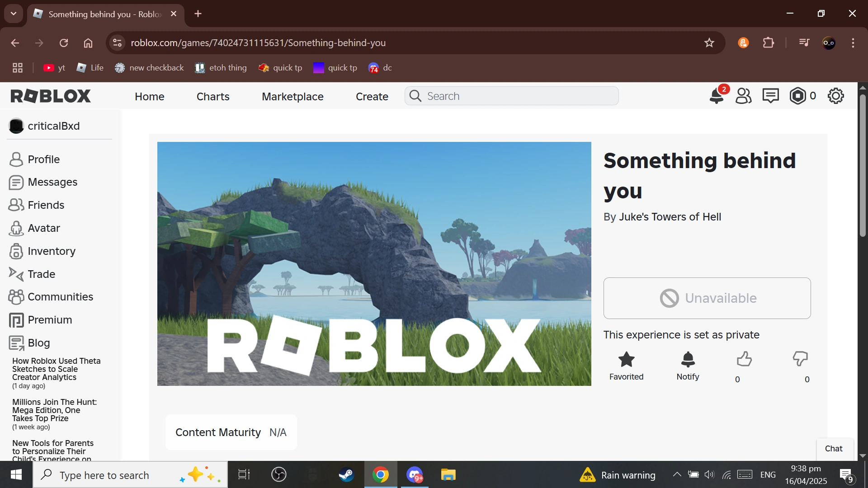The image size is (868, 488).
Task: Expand the Chrome tab search dropdown
Action: tap(14, 14)
